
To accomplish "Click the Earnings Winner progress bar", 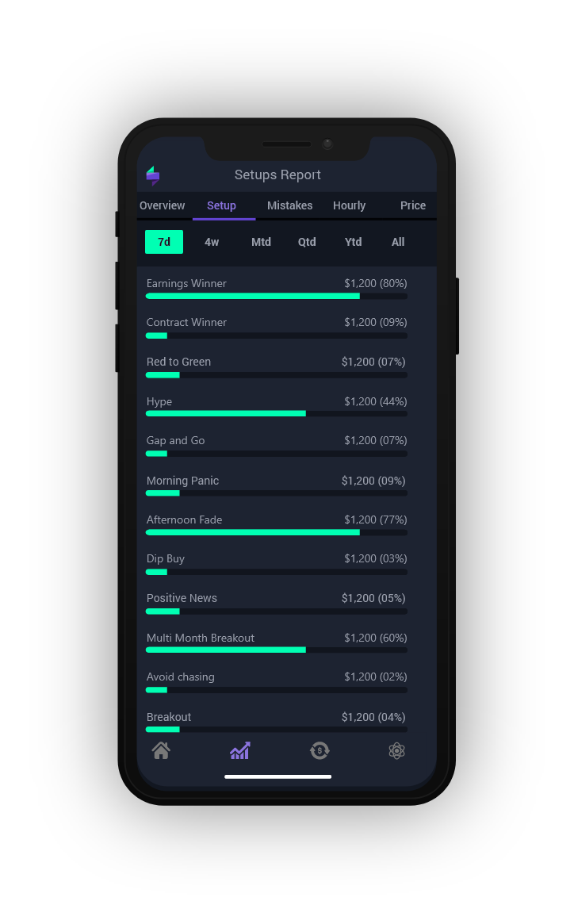I will click(x=277, y=296).
